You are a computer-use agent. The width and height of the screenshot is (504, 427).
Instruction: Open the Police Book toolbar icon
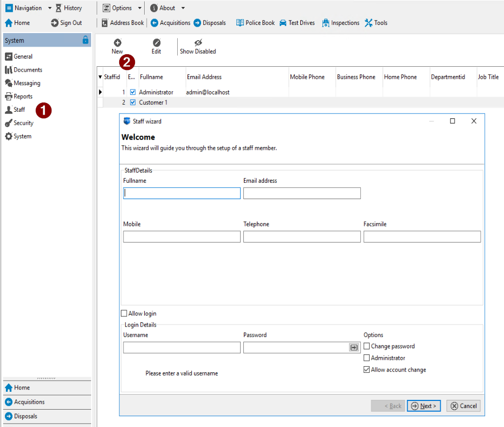240,23
